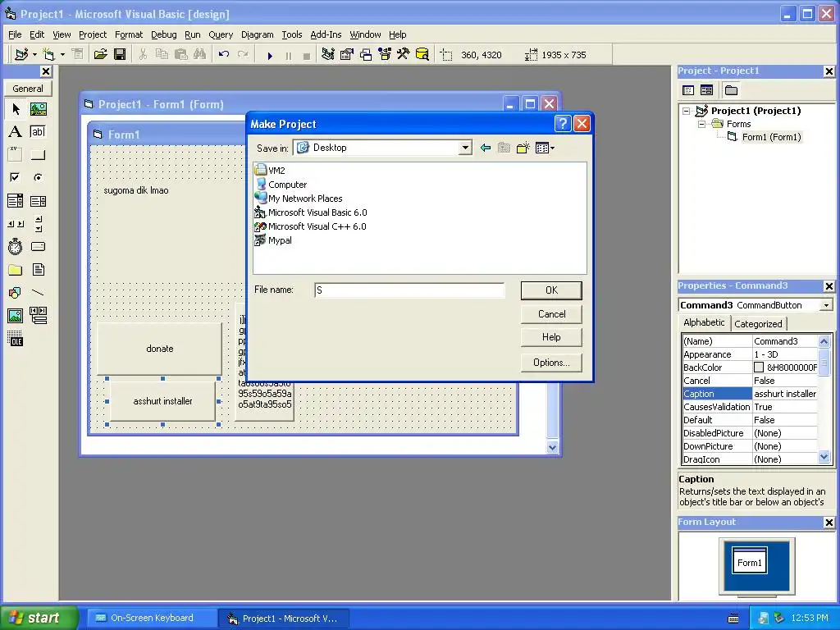The height and width of the screenshot is (630, 840).
Task: Select the Image tool in the toolbox
Action: coord(16,316)
